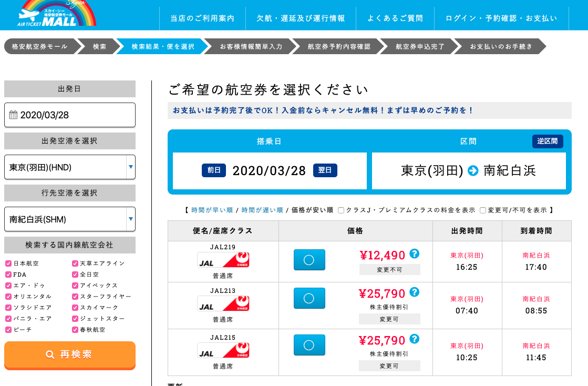Image resolution: width=588 pixels, height=386 pixels.
Task: Click the 逆区間 reverse route button
Action: (x=548, y=141)
